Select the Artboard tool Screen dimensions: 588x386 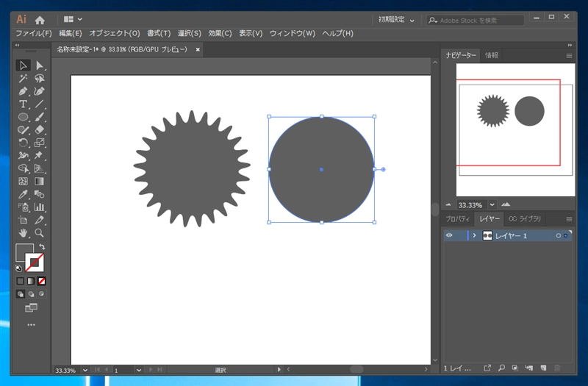(24, 220)
